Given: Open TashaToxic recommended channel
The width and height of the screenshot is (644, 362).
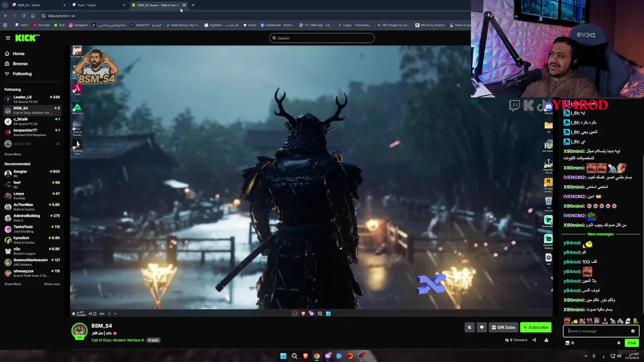Looking at the screenshot, I should (x=32, y=229).
